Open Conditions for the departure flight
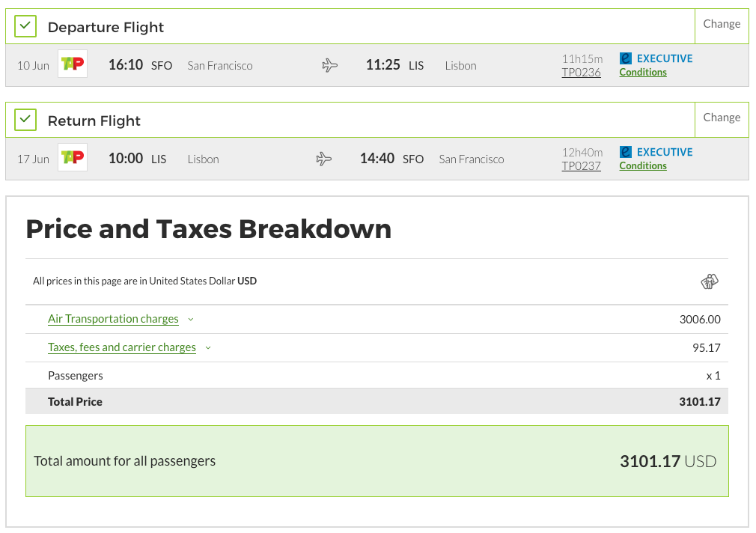 [643, 73]
